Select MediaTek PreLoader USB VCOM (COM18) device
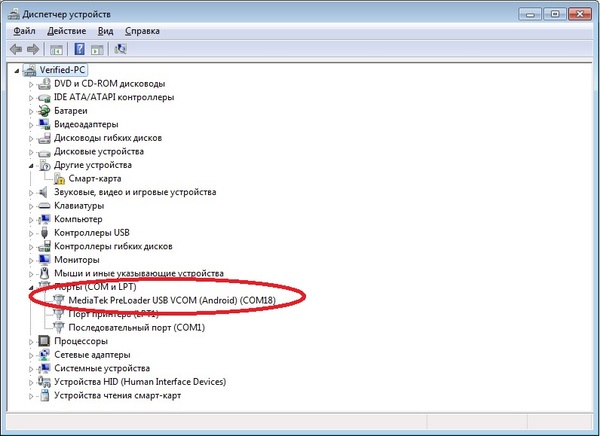 [x=172, y=299]
